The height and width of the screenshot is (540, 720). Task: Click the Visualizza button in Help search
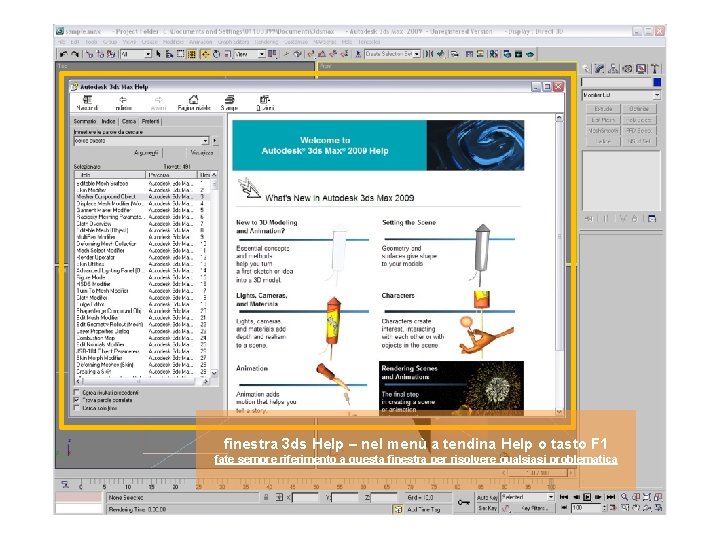pos(202,152)
